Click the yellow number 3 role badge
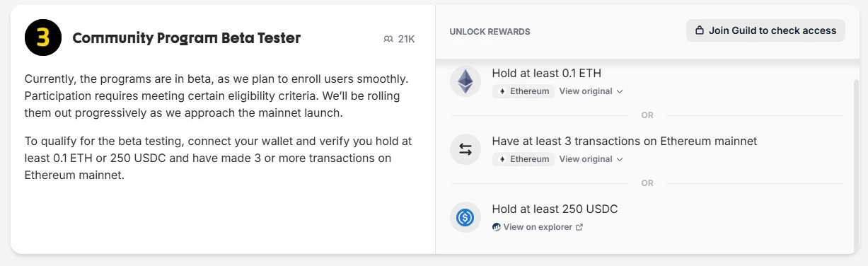 tap(43, 38)
